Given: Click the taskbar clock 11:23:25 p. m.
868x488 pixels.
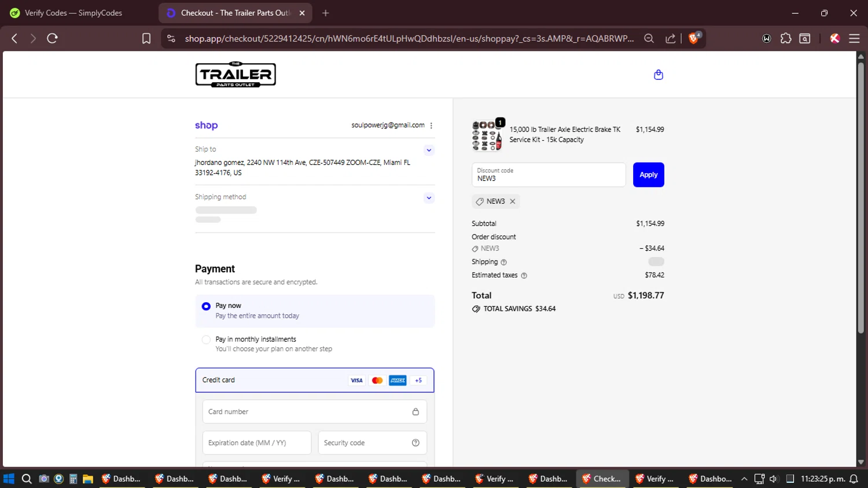Looking at the screenshot, I should coord(823,479).
